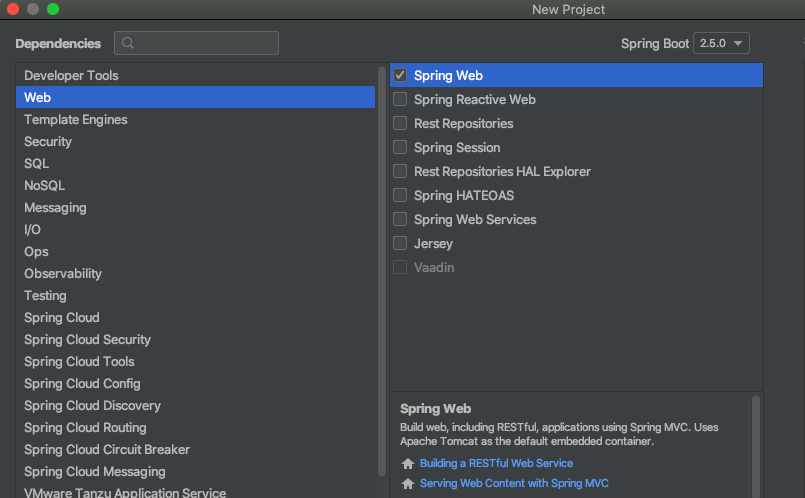Enable Rest Repositories HAL Explorer checkbox
This screenshot has width=805, height=498.
tap(400, 171)
